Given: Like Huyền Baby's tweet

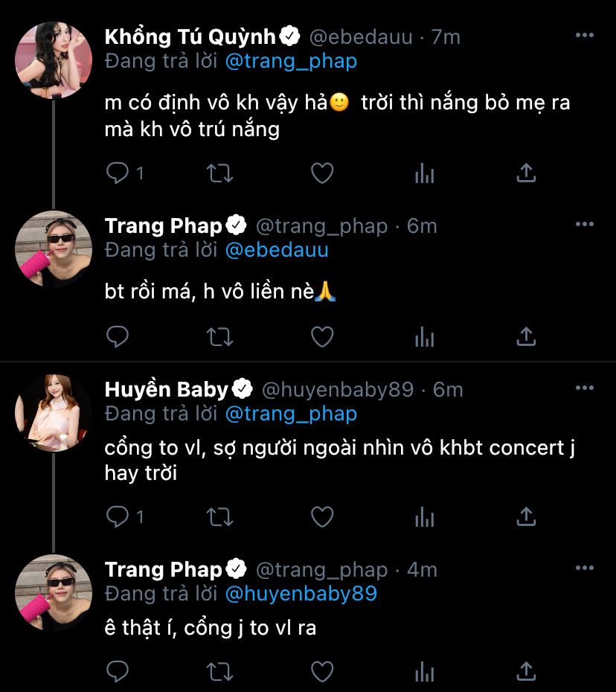Looking at the screenshot, I should pyautogui.click(x=321, y=516).
